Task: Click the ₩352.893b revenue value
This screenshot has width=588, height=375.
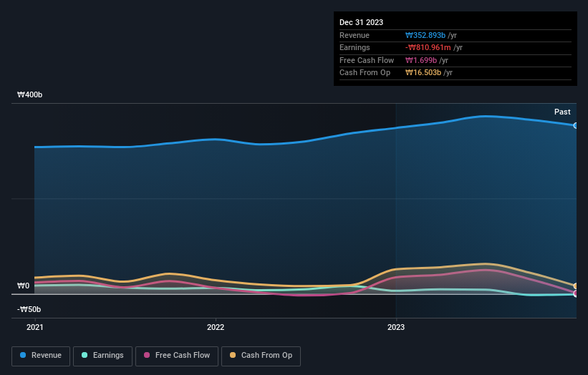Action: click(425, 35)
